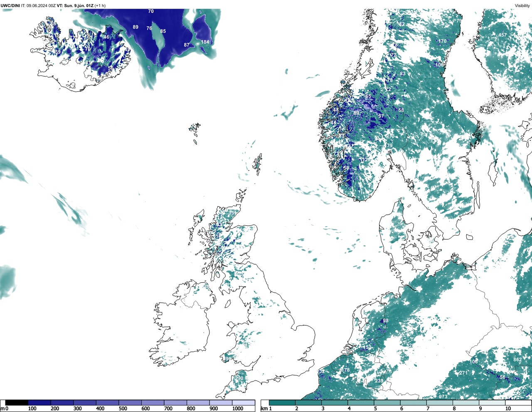The width and height of the screenshot is (532, 412).
Task: Click the 900–1000 m lavender legend swatch
Action: (x=221, y=402)
